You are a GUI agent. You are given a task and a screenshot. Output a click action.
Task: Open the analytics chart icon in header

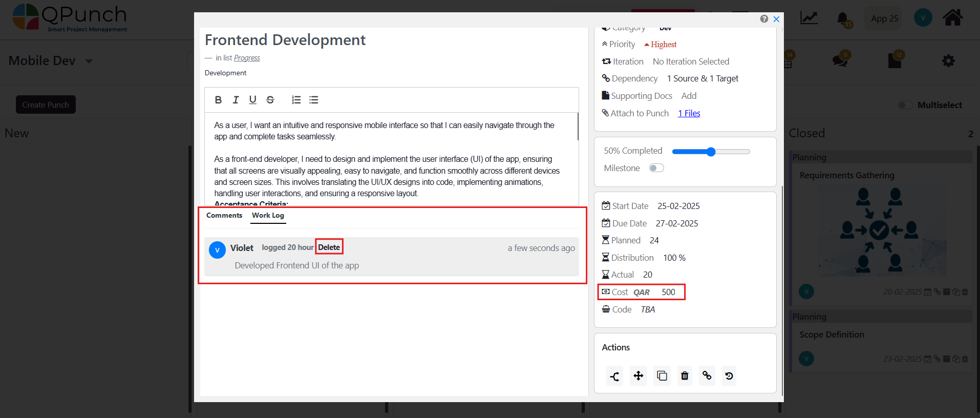809,18
